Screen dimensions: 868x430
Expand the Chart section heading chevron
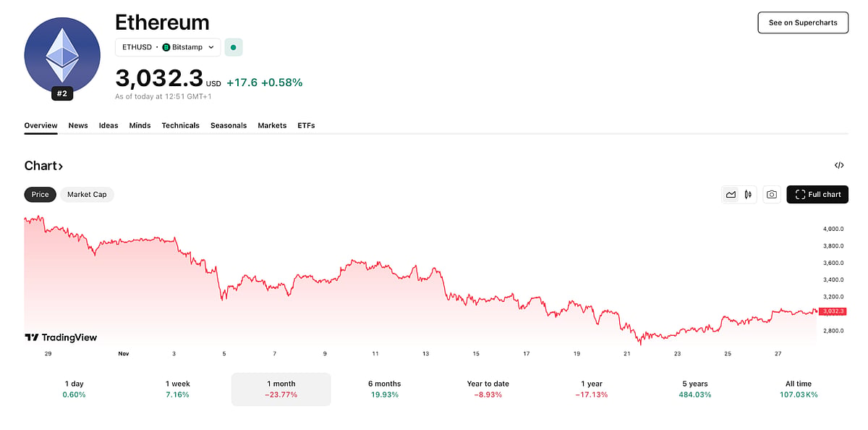click(x=61, y=166)
